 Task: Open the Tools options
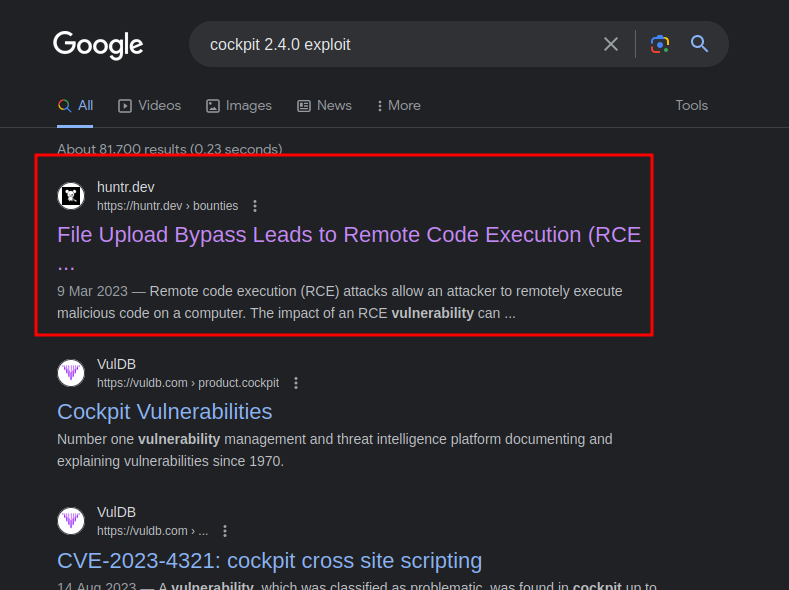[691, 106]
